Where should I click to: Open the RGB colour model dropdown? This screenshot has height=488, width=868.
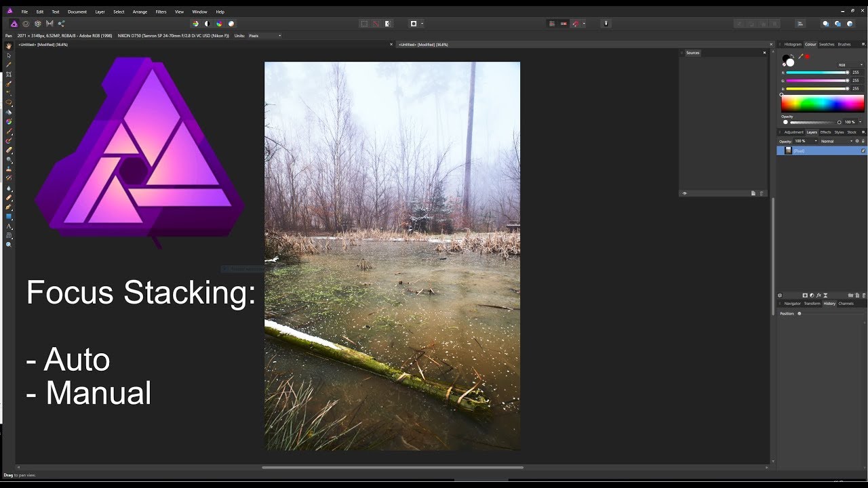[850, 65]
